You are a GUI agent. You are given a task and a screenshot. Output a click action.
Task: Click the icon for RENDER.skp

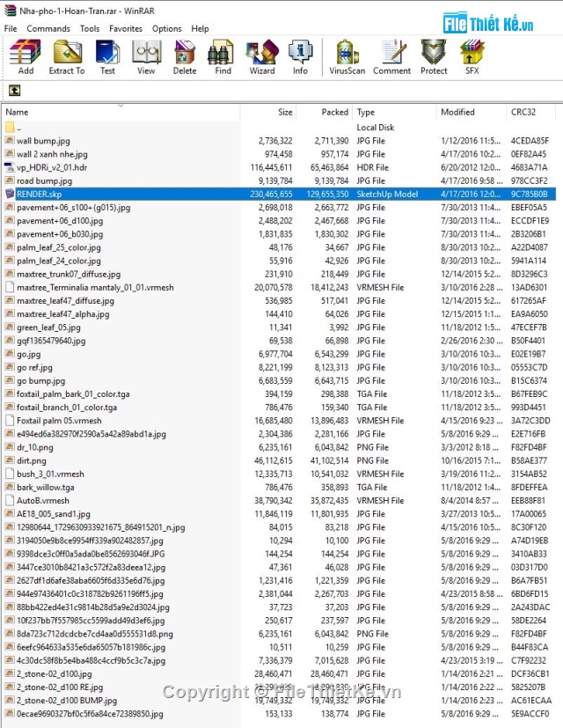(10, 194)
